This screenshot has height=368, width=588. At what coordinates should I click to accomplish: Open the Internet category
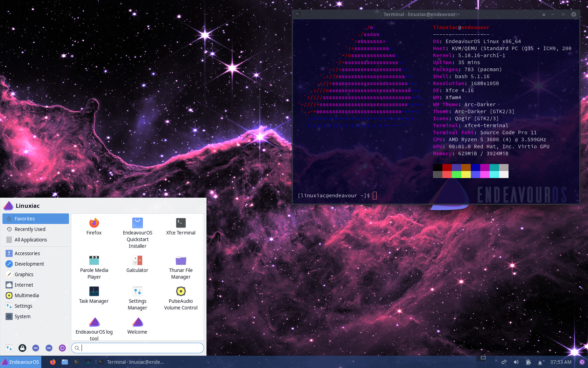pos(36,285)
